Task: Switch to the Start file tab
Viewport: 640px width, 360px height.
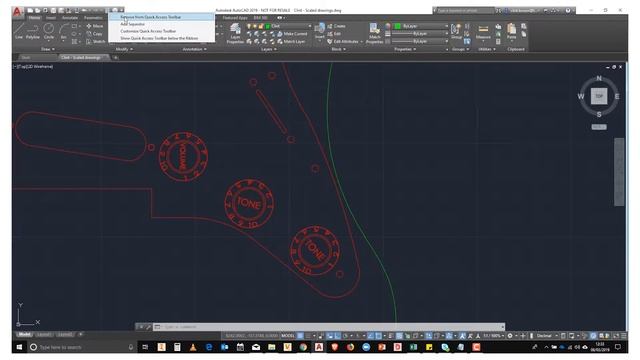Action: (26, 58)
